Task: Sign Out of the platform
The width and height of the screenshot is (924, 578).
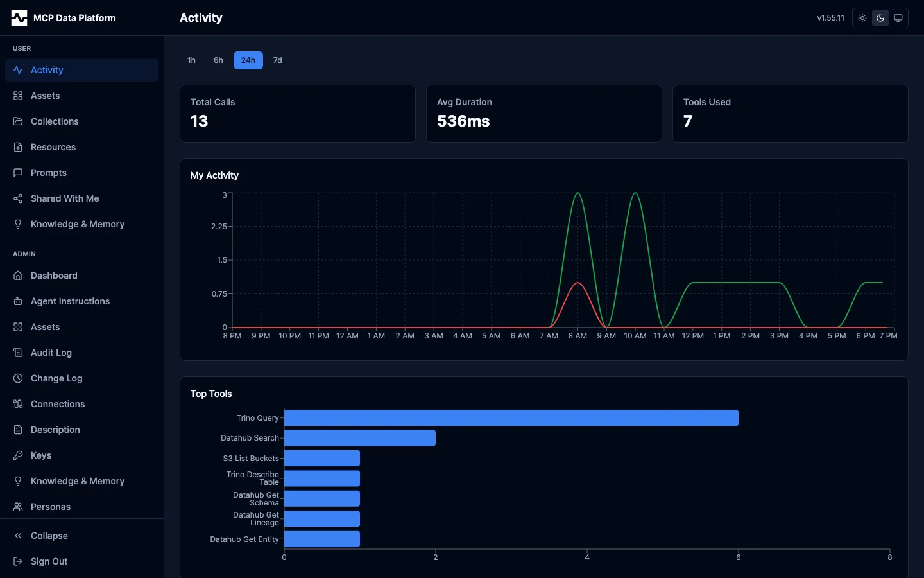Action: click(49, 561)
